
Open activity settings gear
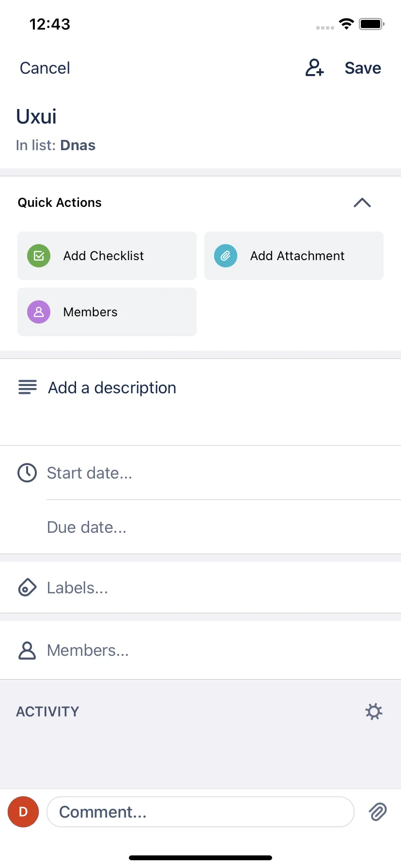(374, 712)
